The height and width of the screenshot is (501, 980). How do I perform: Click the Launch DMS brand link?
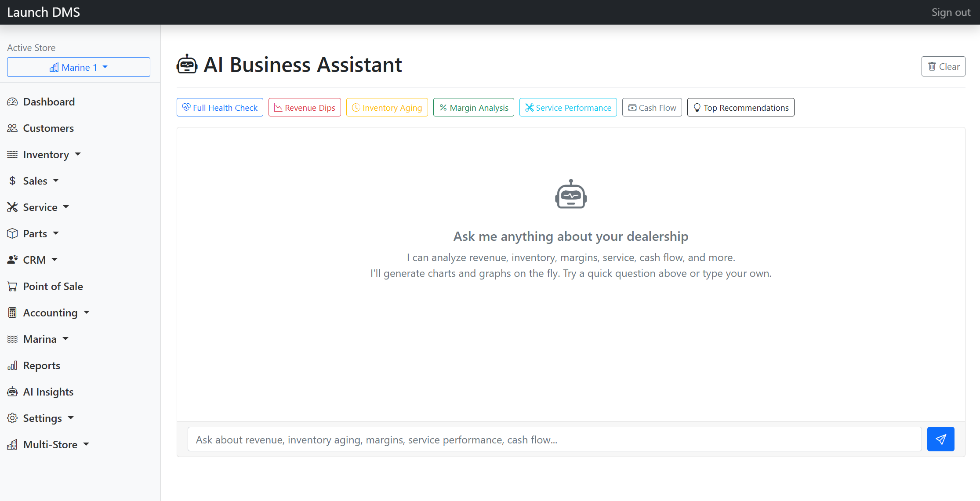tap(44, 12)
